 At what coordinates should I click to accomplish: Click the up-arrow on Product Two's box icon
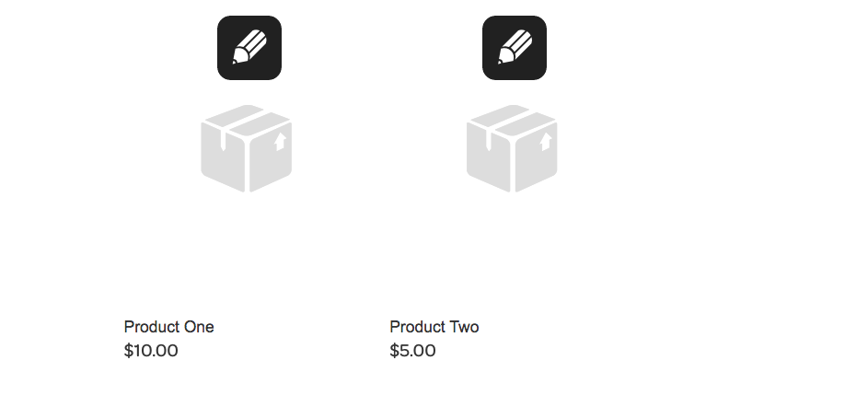point(546,142)
